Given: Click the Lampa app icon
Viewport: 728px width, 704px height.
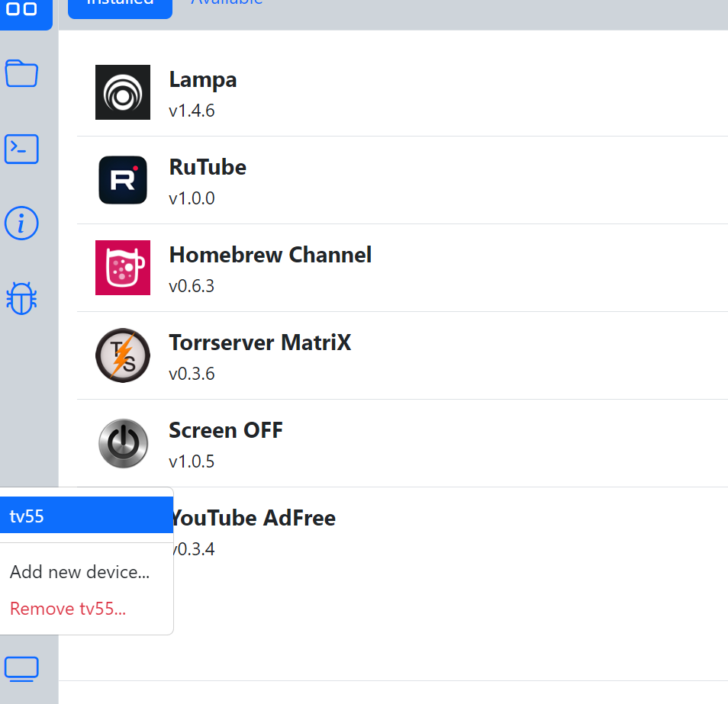Looking at the screenshot, I should coord(123,92).
